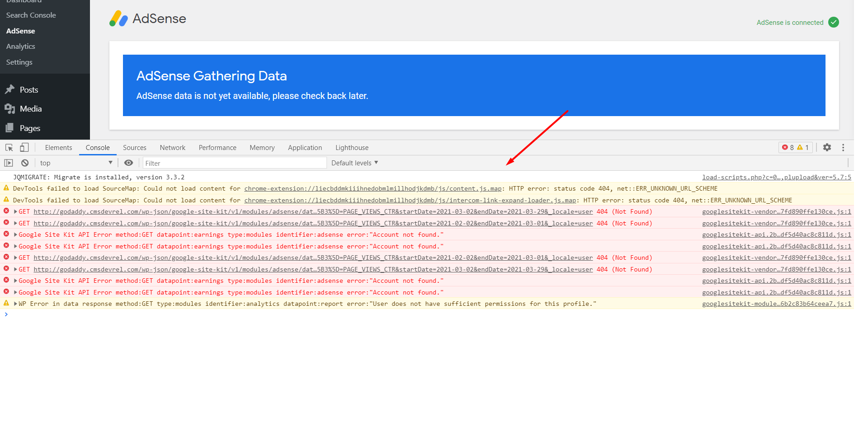This screenshot has width=868, height=440.
Task: Click the green AdSense connected checkmark
Action: 834,22
